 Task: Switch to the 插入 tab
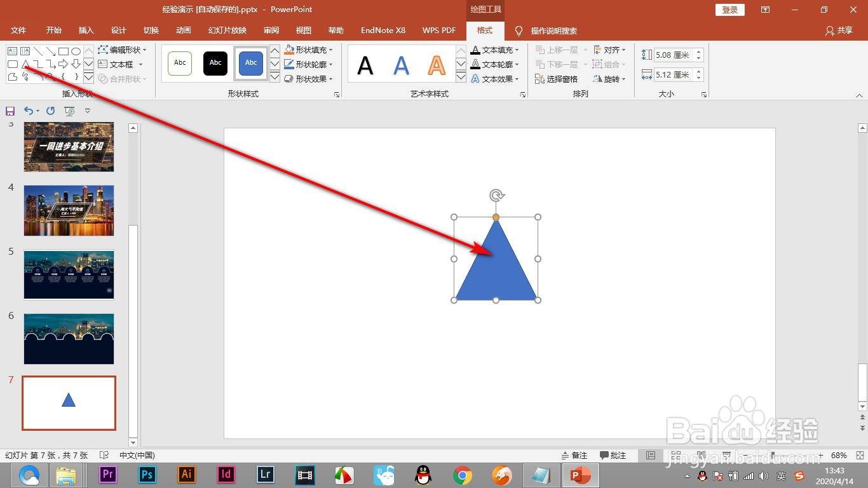click(86, 30)
